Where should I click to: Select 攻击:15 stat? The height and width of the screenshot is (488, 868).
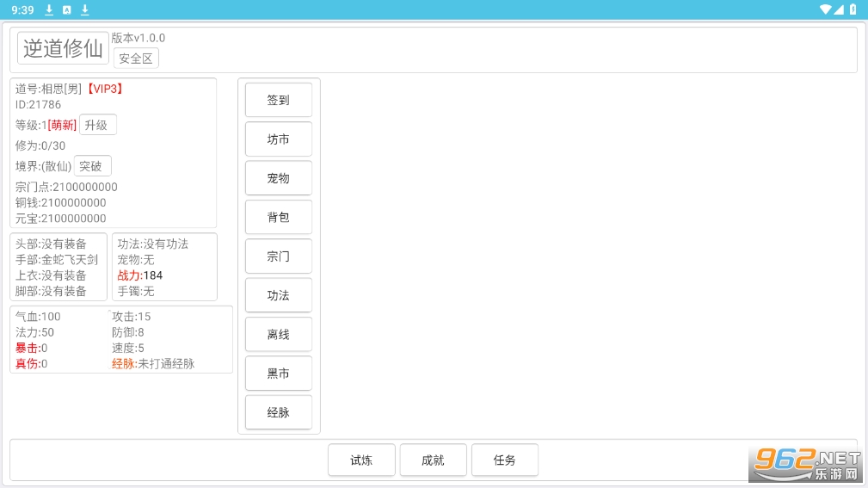pos(132,316)
